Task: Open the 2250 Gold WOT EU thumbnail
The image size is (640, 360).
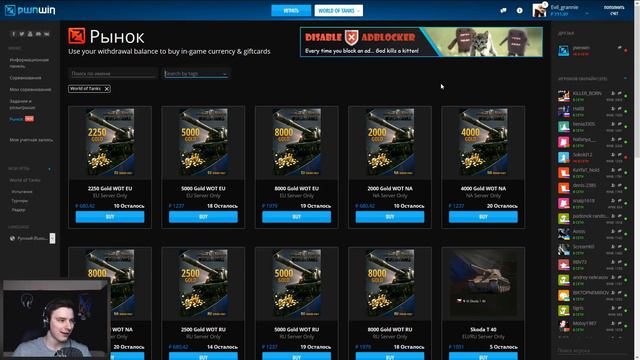Action: 110,142
